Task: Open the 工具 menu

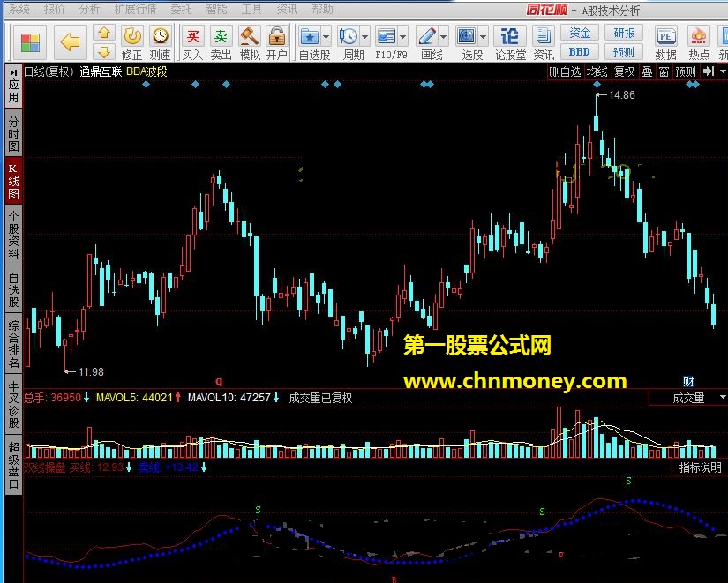Action: (251, 9)
